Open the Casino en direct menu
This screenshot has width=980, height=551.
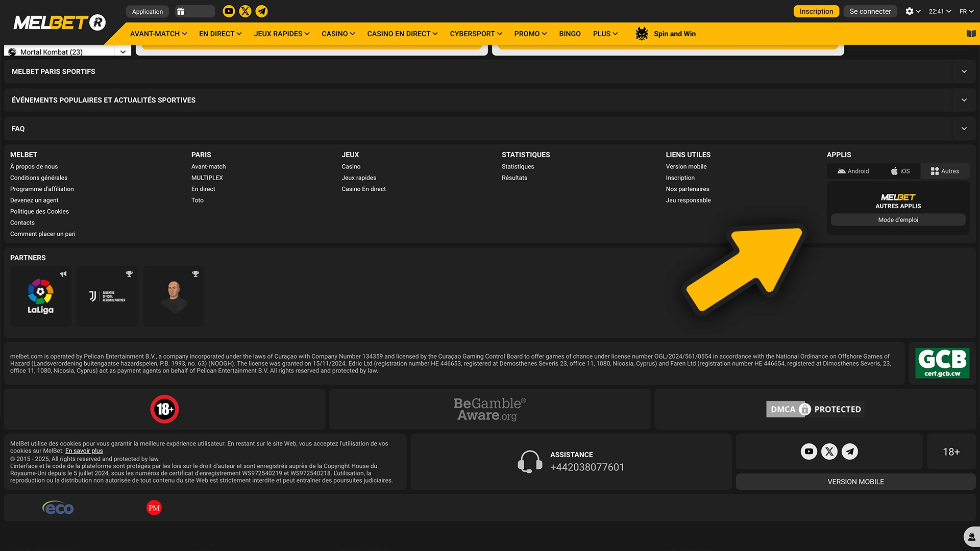[402, 34]
